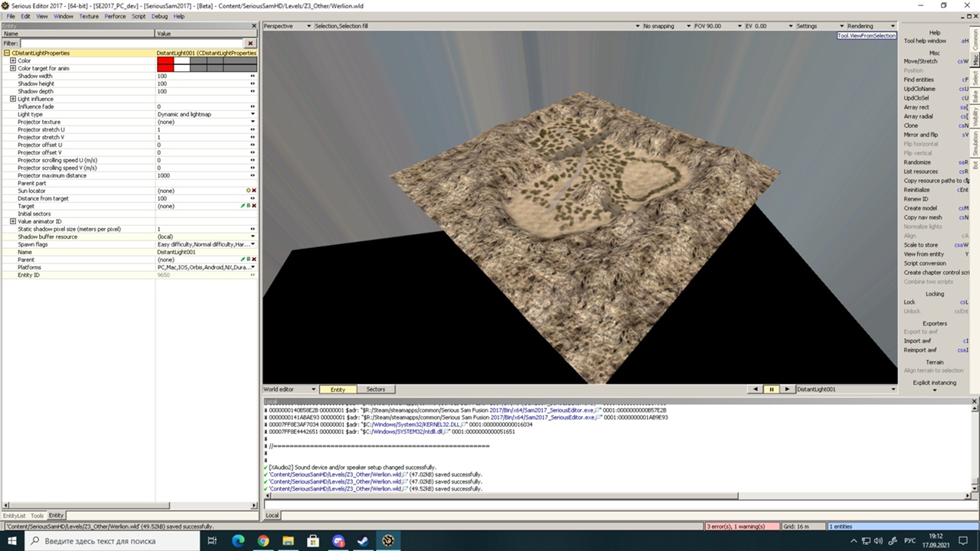Click the Filter input field
Screen dimensions: 980x551
[x=130, y=44]
